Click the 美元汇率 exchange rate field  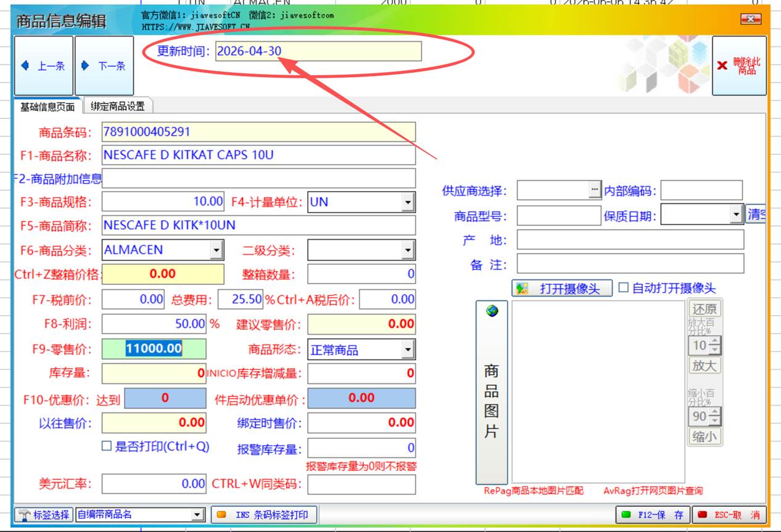[154, 484]
